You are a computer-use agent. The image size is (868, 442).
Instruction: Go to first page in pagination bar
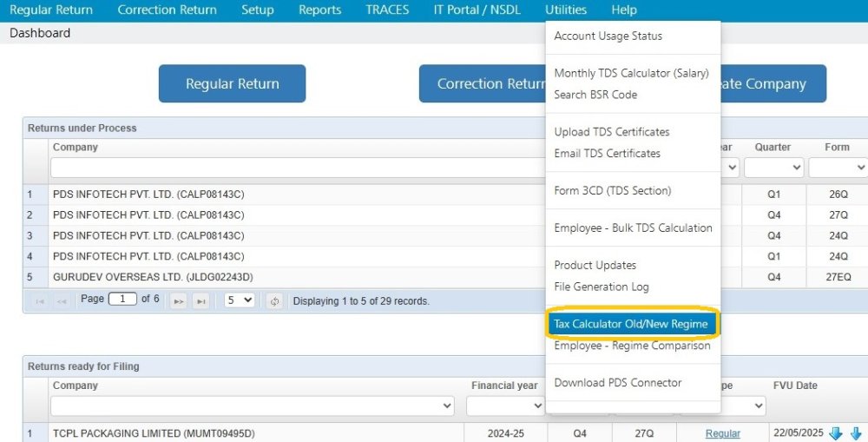40,301
